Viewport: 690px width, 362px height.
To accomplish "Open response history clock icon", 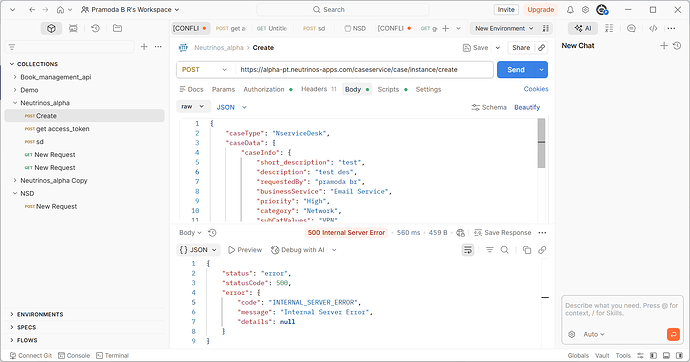I will [212, 233].
